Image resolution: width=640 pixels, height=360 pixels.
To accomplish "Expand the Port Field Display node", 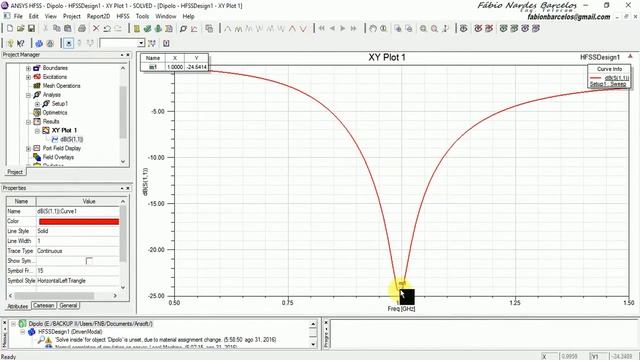I will pos(28,149).
